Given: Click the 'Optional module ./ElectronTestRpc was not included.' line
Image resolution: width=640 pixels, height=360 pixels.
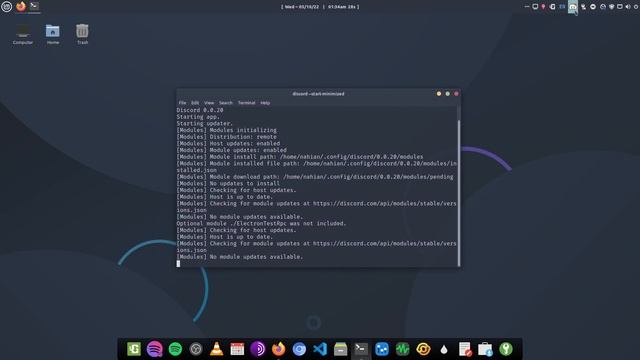Looking at the screenshot, I should point(261,224).
